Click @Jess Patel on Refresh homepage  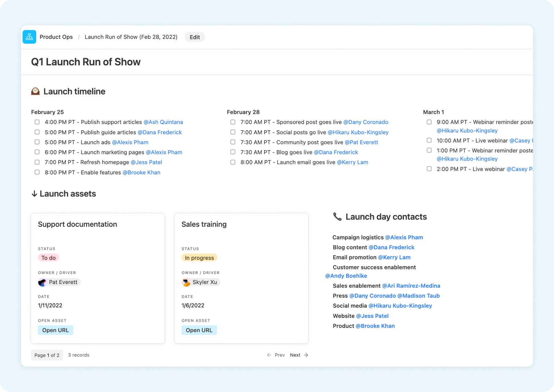pyautogui.click(x=146, y=162)
